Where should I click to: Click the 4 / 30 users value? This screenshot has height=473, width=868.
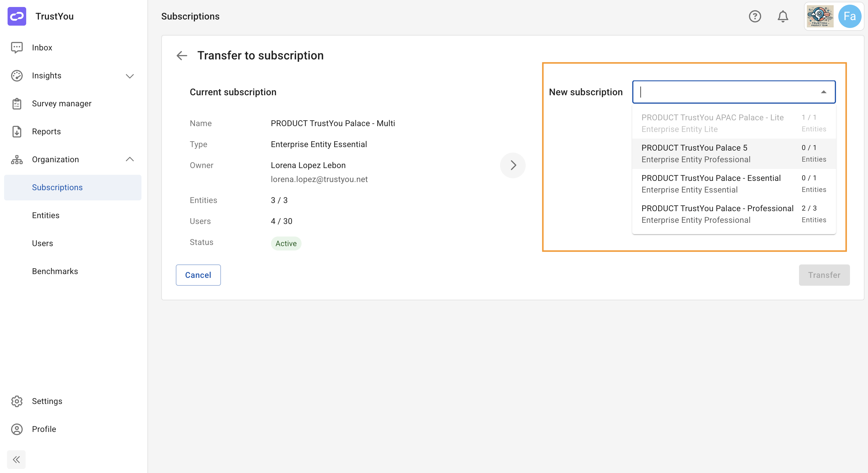[281, 221]
